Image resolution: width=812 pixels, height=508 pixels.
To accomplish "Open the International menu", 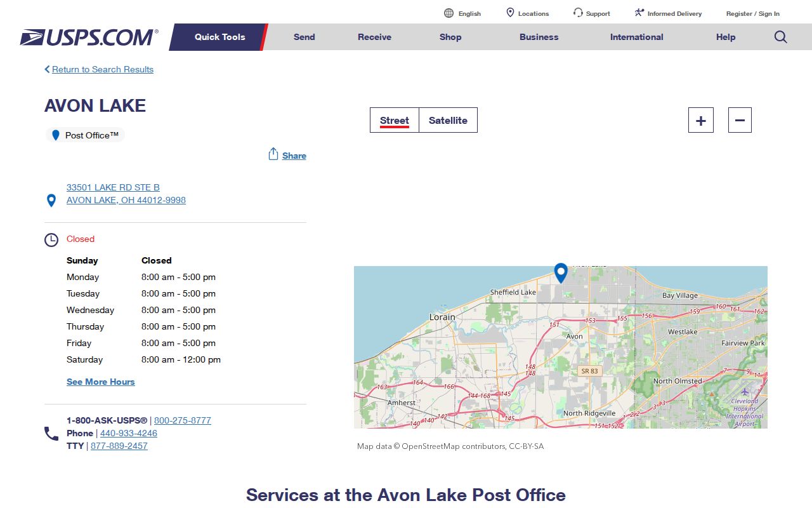I will (x=637, y=37).
